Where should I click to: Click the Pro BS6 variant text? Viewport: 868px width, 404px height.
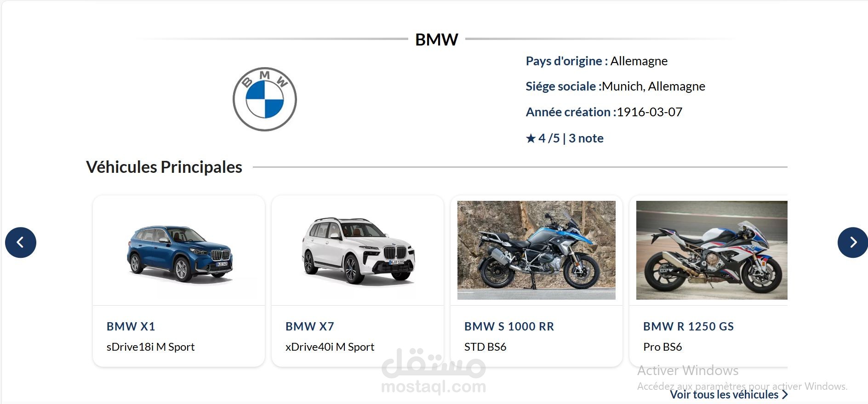[662, 347]
